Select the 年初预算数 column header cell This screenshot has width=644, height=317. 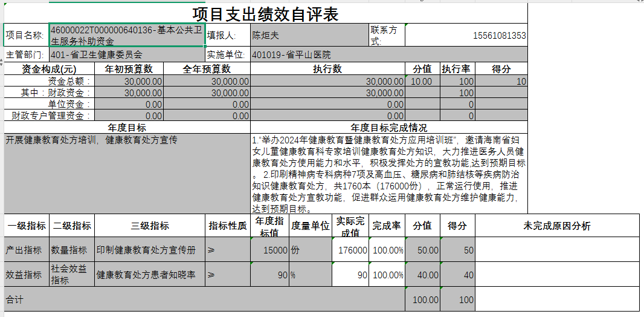click(x=129, y=69)
